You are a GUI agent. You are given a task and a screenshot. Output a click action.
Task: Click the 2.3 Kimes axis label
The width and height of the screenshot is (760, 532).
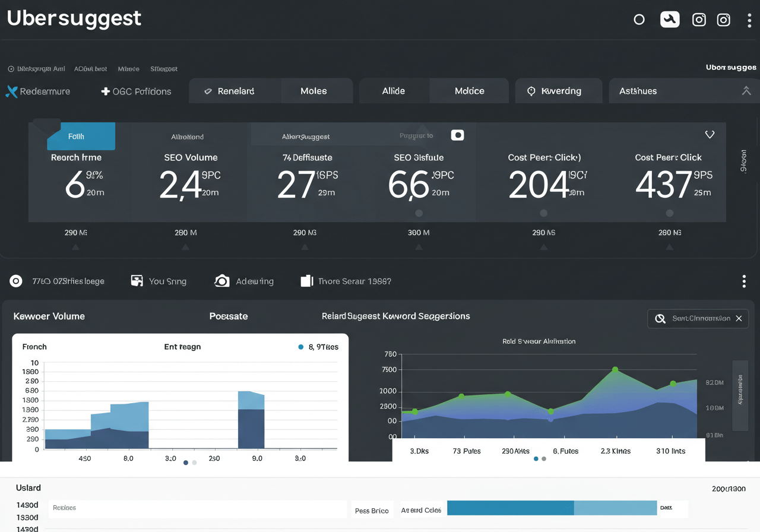(x=615, y=451)
